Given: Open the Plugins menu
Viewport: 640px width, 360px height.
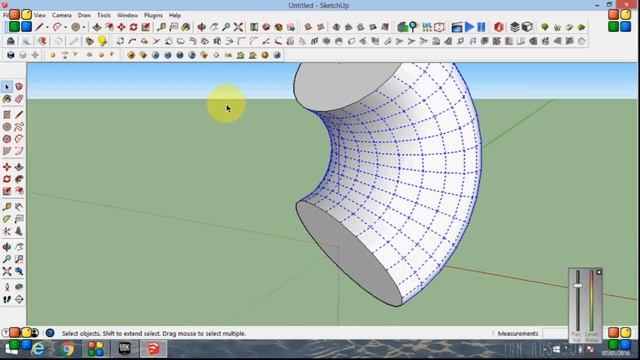Looking at the screenshot, I should (x=153, y=15).
